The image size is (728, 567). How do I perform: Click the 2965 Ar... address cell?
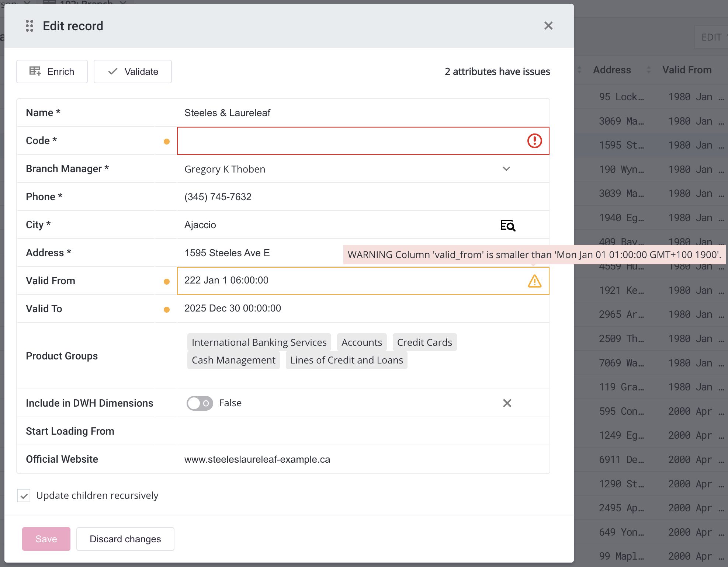pyautogui.click(x=621, y=314)
